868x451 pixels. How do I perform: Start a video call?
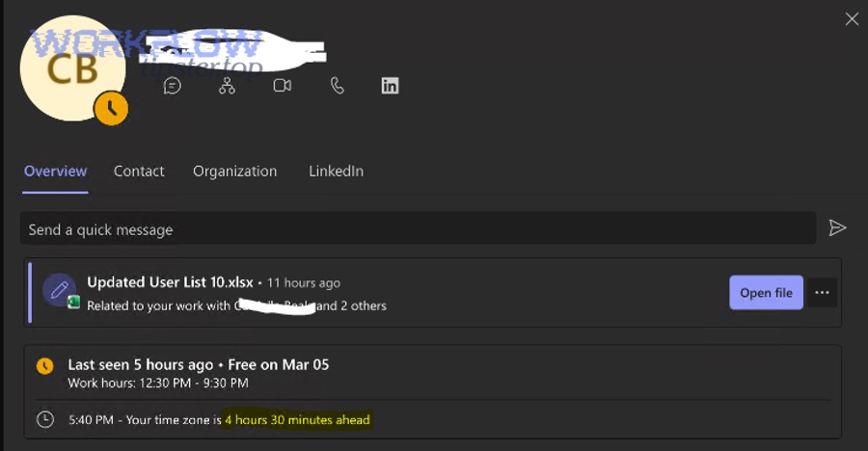[282, 86]
